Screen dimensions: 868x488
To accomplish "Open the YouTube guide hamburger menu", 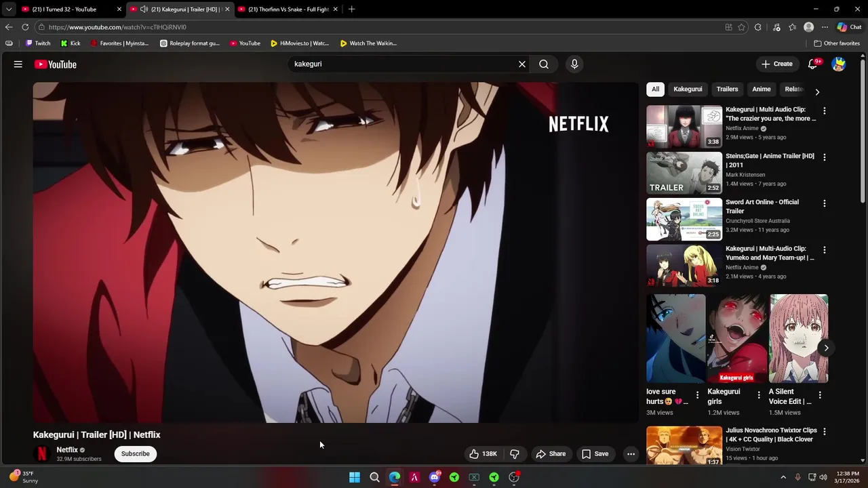I will (x=18, y=64).
